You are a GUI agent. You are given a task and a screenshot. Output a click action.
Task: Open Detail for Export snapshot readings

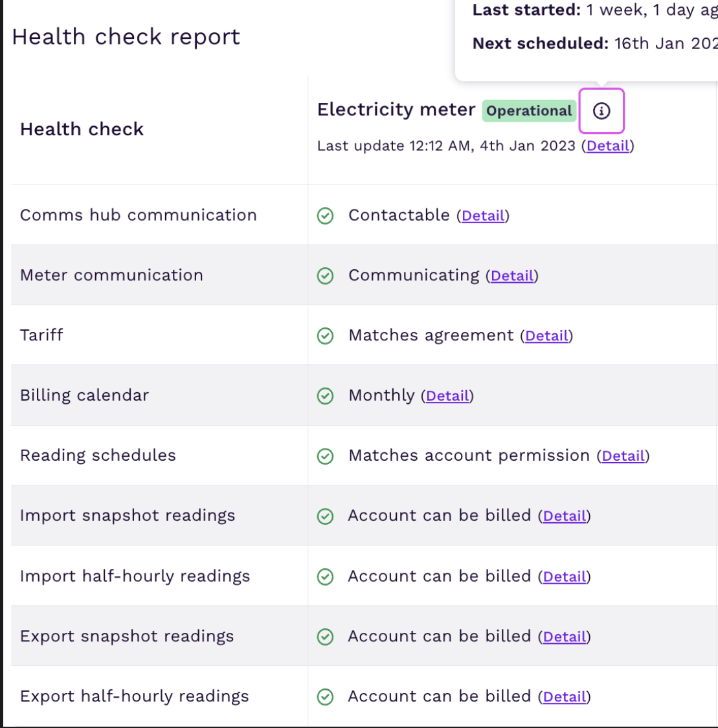click(x=565, y=637)
